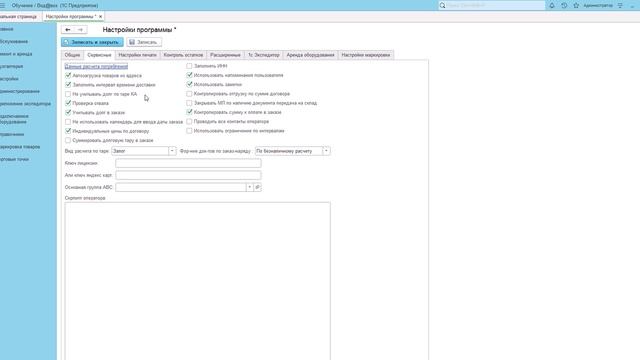
Task: Click the top search input field
Action: click(x=495, y=6)
